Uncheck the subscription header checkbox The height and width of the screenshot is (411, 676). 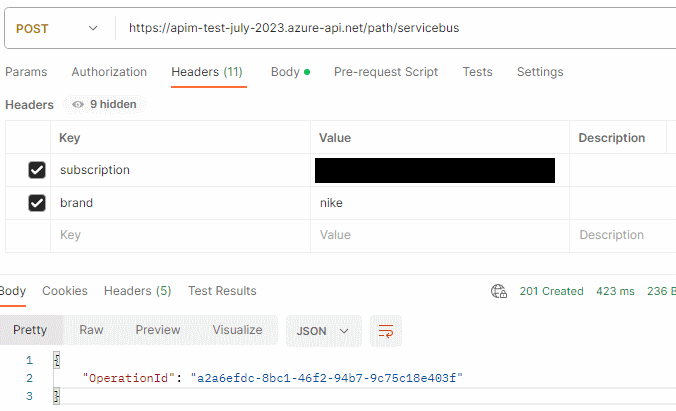coord(37,171)
